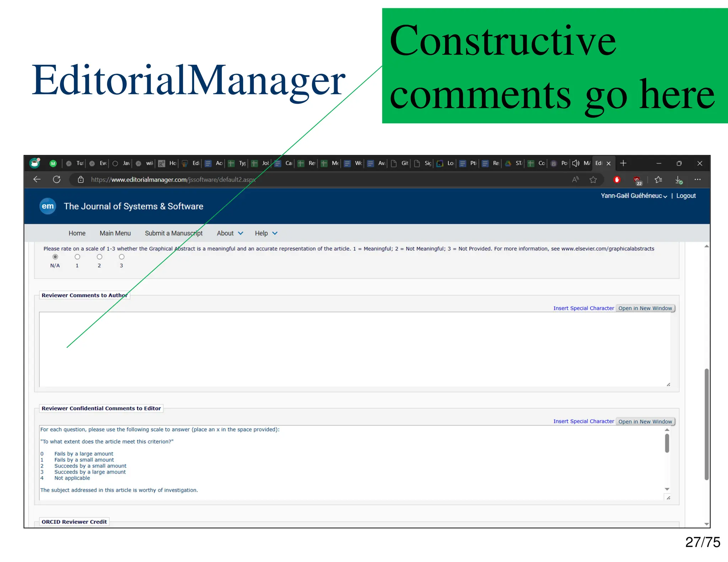Select rating 2 radio button
This screenshot has width=728, height=562.
(100, 256)
